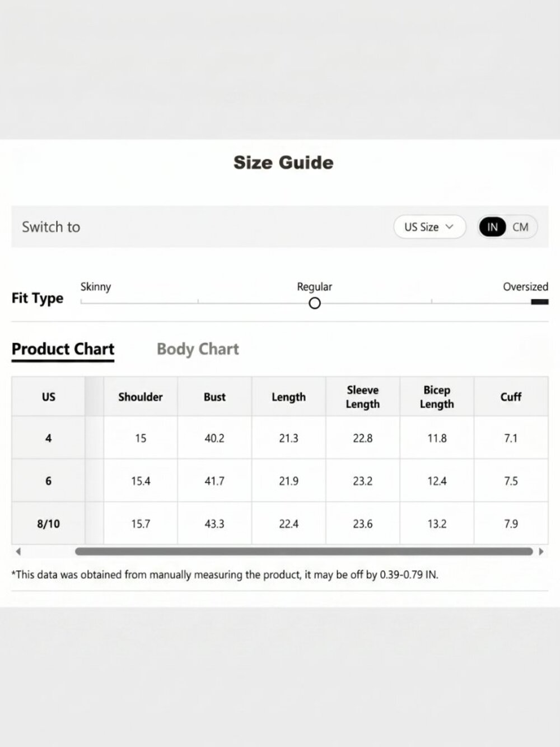The height and width of the screenshot is (747, 560).
Task: Switch units to CM
Action: tap(521, 227)
